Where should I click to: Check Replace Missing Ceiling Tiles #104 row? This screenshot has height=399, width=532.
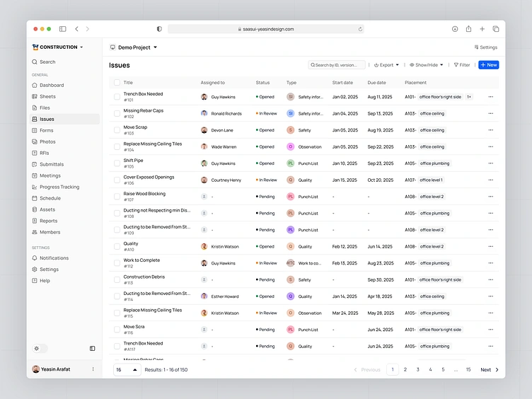(117, 146)
